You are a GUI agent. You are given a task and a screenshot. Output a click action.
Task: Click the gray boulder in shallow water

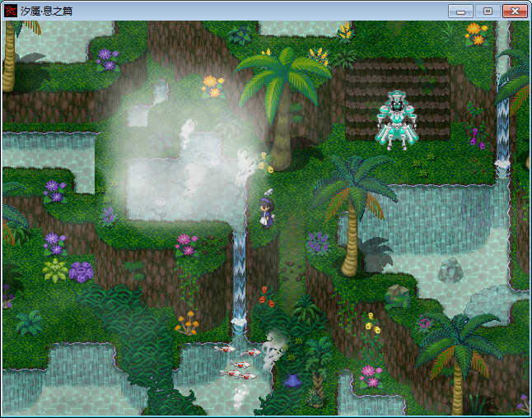coord(450,271)
